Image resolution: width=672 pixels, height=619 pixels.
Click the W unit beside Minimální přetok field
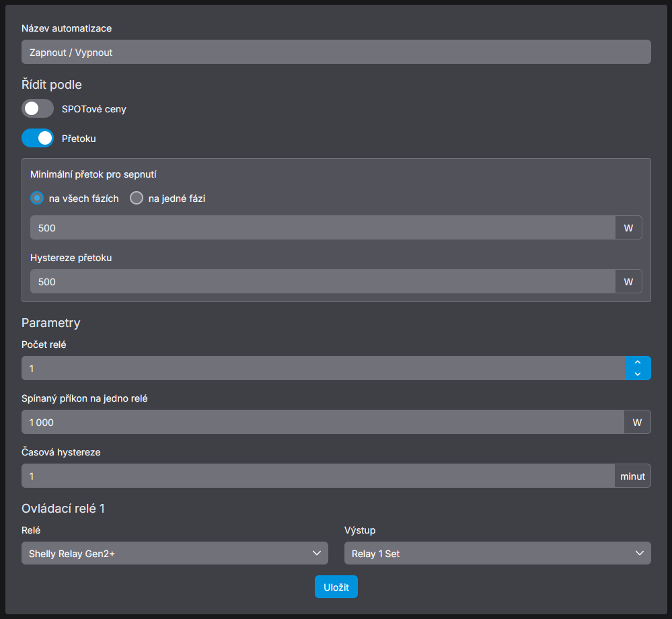click(628, 227)
